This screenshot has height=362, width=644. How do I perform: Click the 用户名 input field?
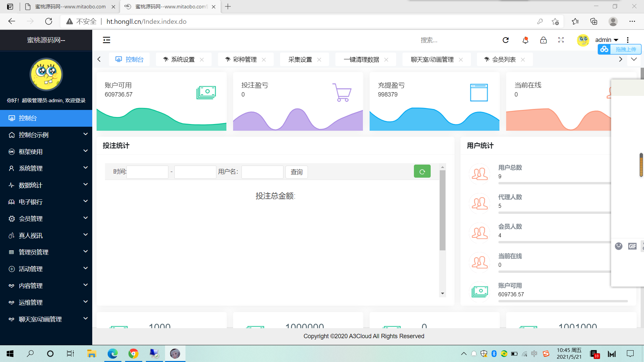tap(262, 172)
